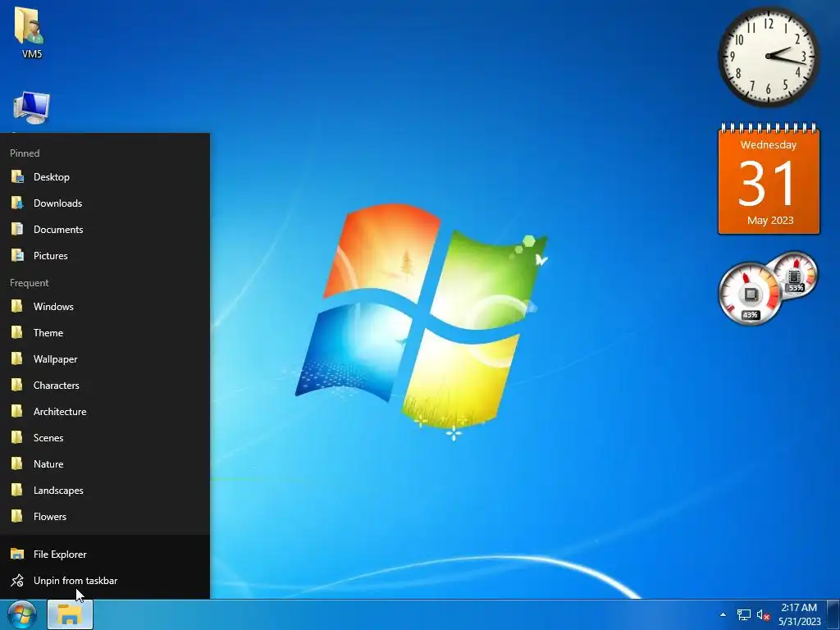Click the folder icon beside Scenes
The width and height of the screenshot is (840, 630).
coord(17,438)
